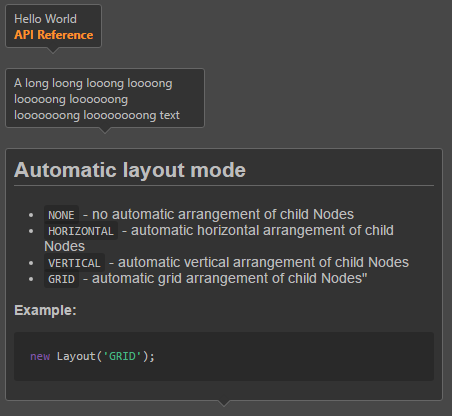This screenshot has height=416, width=452.
Task: Click the NONE bullet description text
Action: (219, 214)
